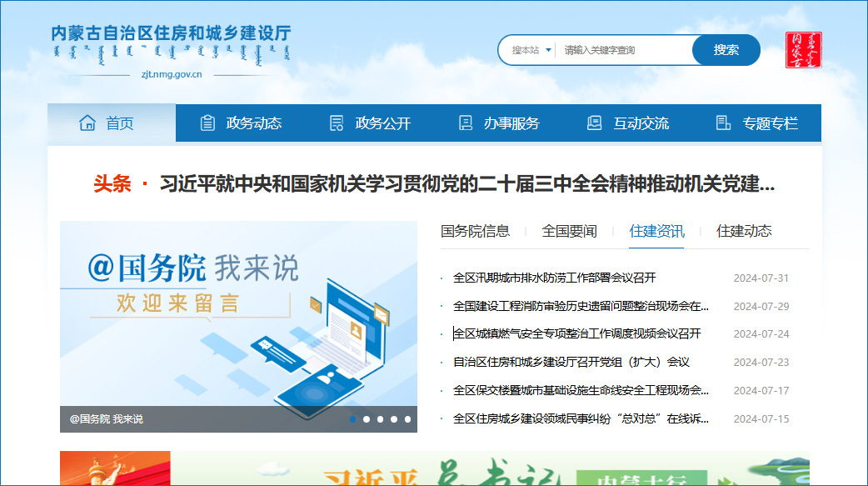Select the fifth carousel dot
This screenshot has height=486, width=868.
pos(407,419)
